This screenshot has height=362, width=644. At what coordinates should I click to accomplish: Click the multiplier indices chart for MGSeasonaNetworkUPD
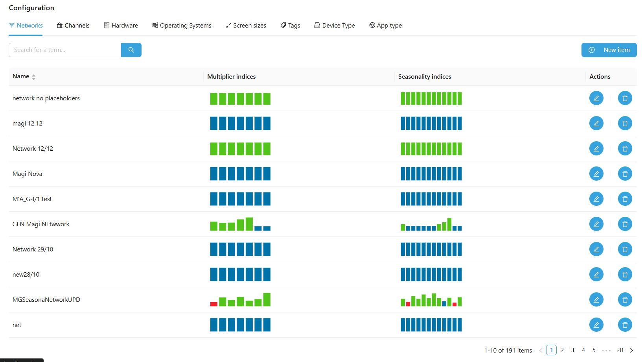(240, 300)
